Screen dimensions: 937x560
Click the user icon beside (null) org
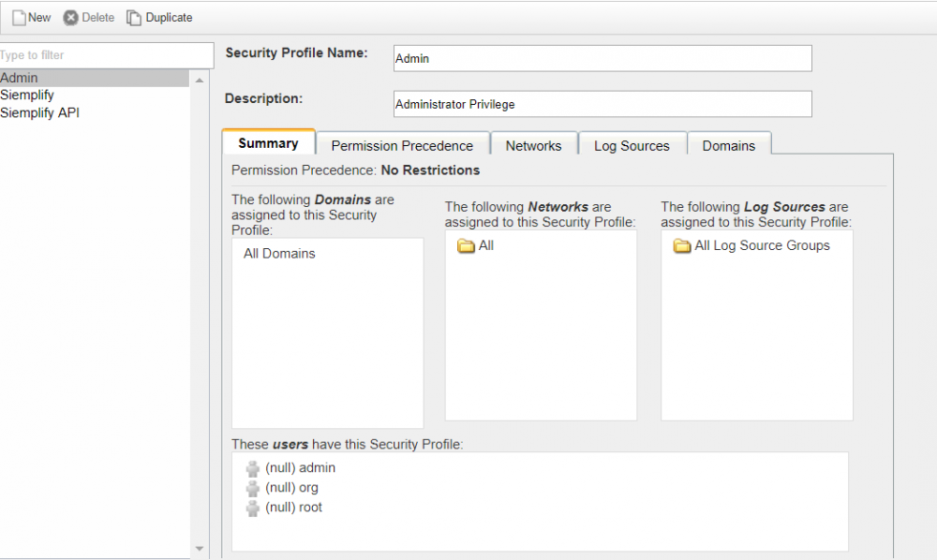click(x=253, y=487)
